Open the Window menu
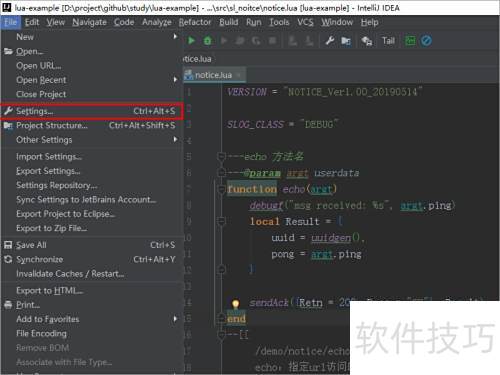The width and height of the screenshot is (500, 375). click(337, 22)
